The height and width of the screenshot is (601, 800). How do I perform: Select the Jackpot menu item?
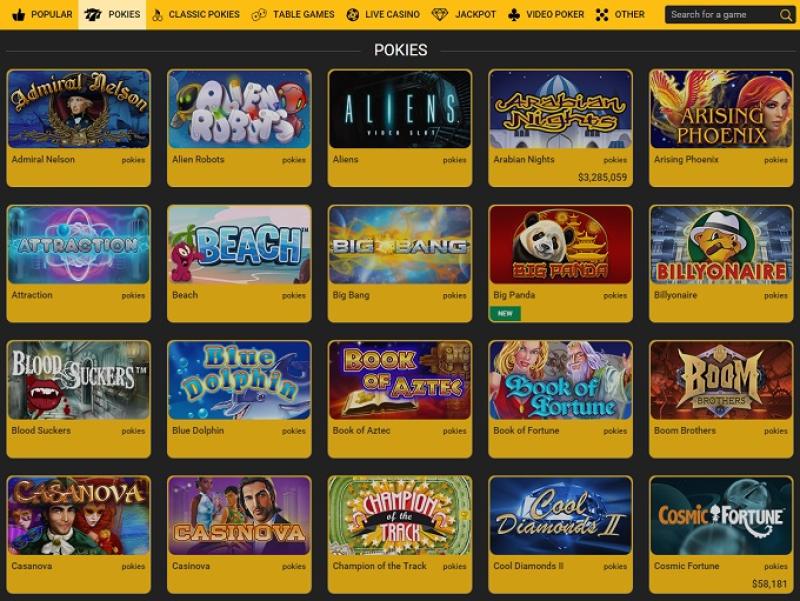tap(464, 15)
